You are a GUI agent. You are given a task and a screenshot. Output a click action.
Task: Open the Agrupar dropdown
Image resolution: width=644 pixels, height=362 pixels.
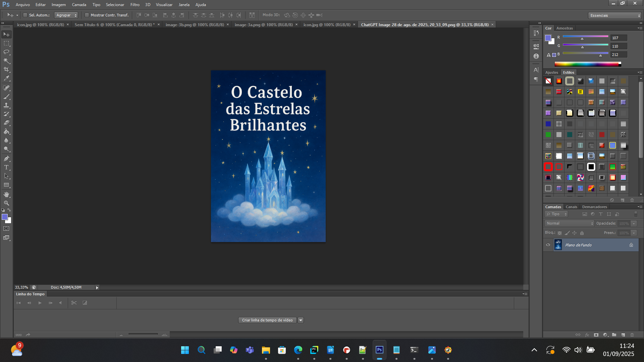point(66,15)
